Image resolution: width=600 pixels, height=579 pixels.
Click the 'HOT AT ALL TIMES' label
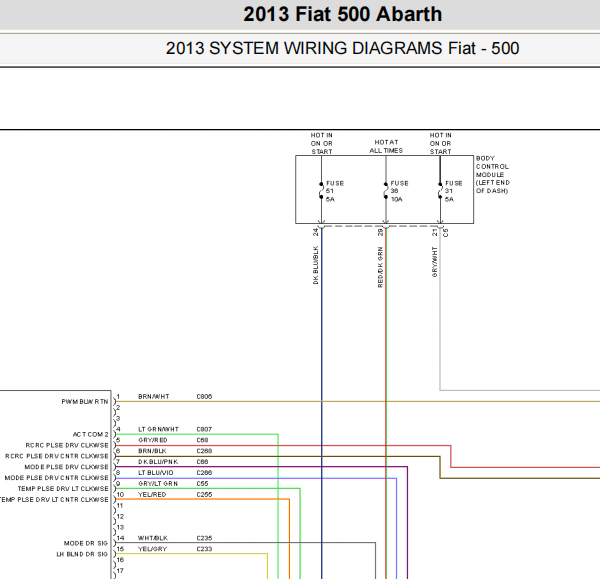[x=386, y=146]
